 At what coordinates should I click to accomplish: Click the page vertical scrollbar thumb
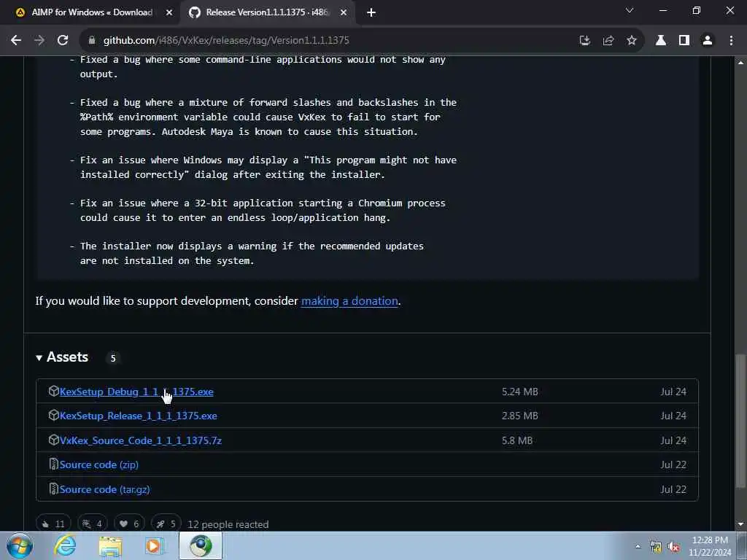pyautogui.click(x=740, y=421)
